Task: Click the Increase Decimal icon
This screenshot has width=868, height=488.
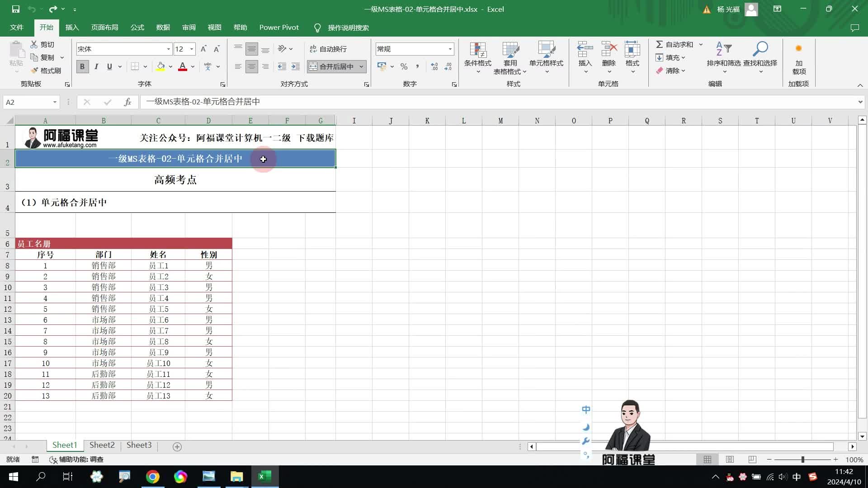Action: (434, 66)
